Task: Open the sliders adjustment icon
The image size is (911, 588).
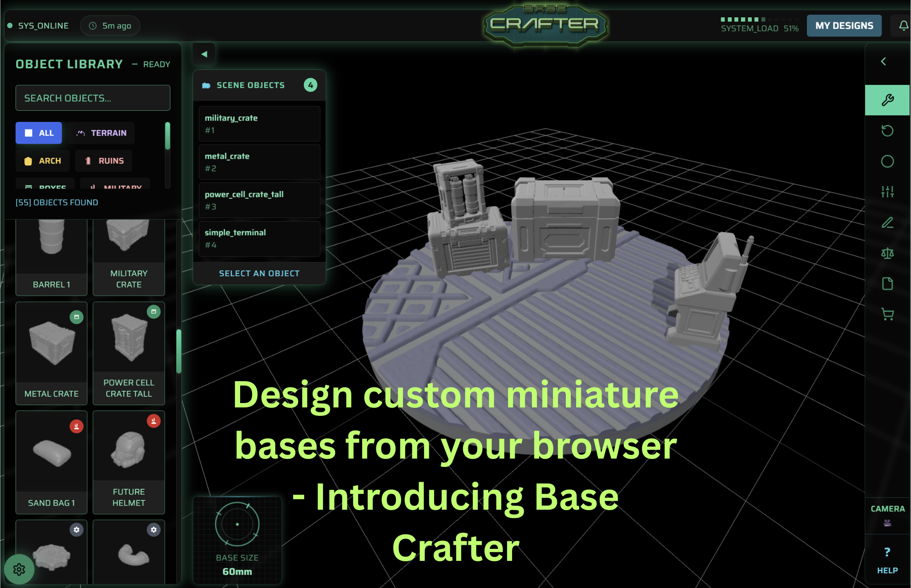Action: point(887,192)
